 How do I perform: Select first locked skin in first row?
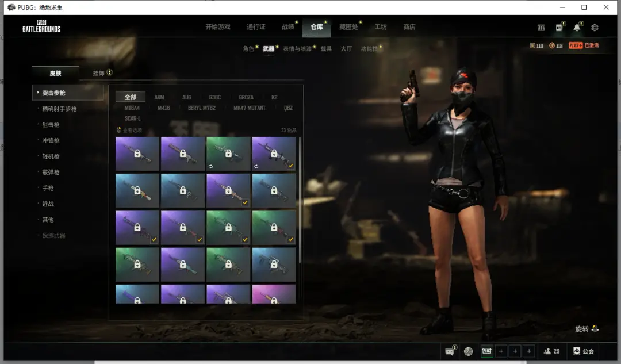[137, 154]
